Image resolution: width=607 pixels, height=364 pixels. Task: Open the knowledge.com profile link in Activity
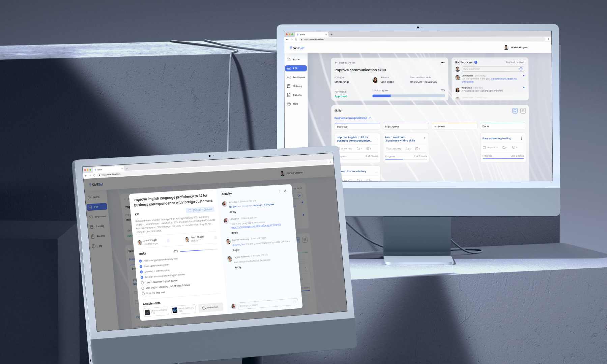point(256,226)
